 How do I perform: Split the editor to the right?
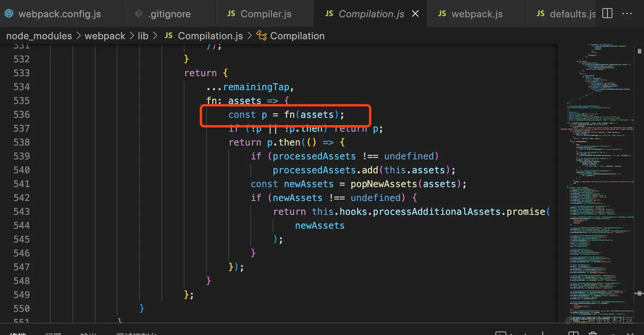click(x=607, y=14)
